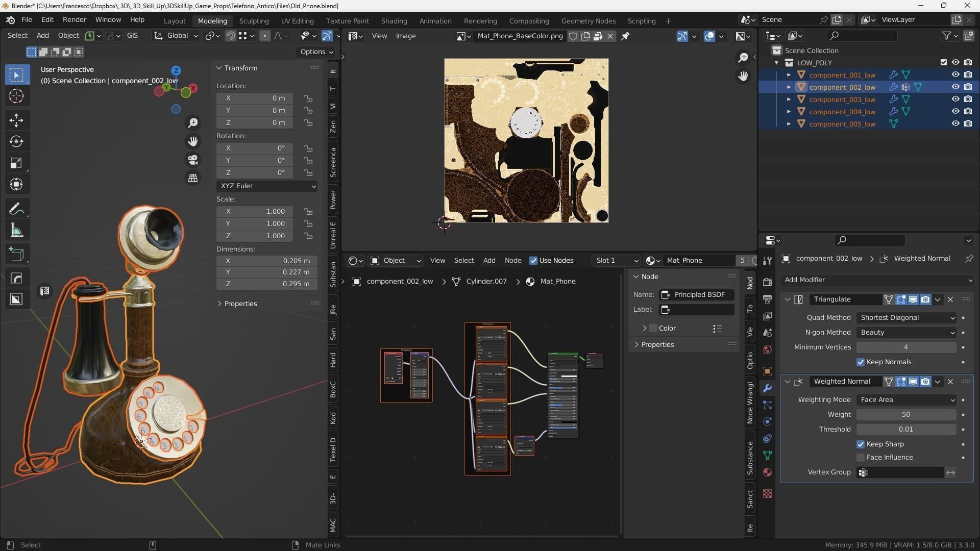Open the XYZ Euler rotation mode dropdown
Screen dimensions: 980x551
tap(267, 186)
